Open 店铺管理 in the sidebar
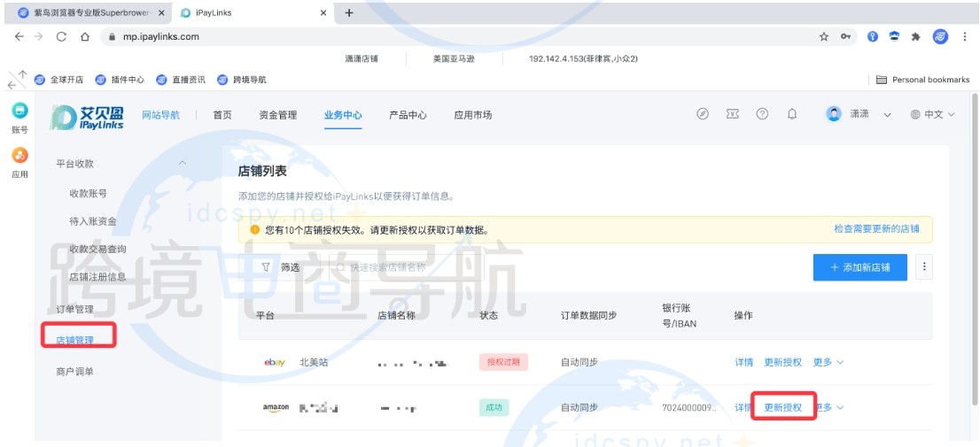The image size is (980, 447). point(75,340)
